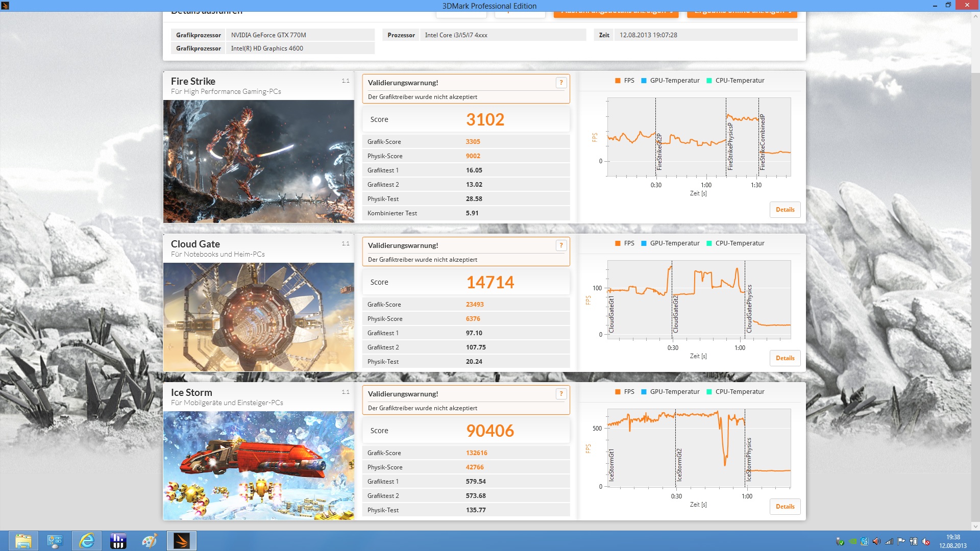Click the Cloud Gate score 14714
Image resolution: width=980 pixels, height=551 pixels.
490,282
